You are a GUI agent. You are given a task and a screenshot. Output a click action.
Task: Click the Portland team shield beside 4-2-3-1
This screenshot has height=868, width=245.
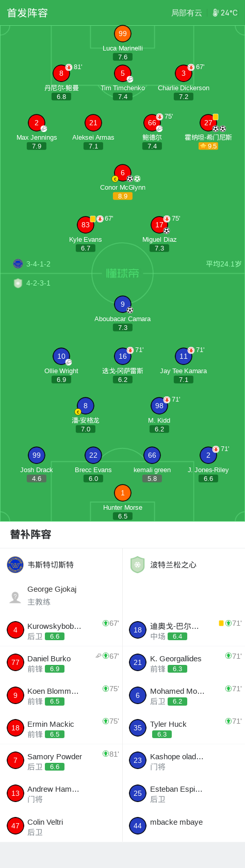click(18, 283)
